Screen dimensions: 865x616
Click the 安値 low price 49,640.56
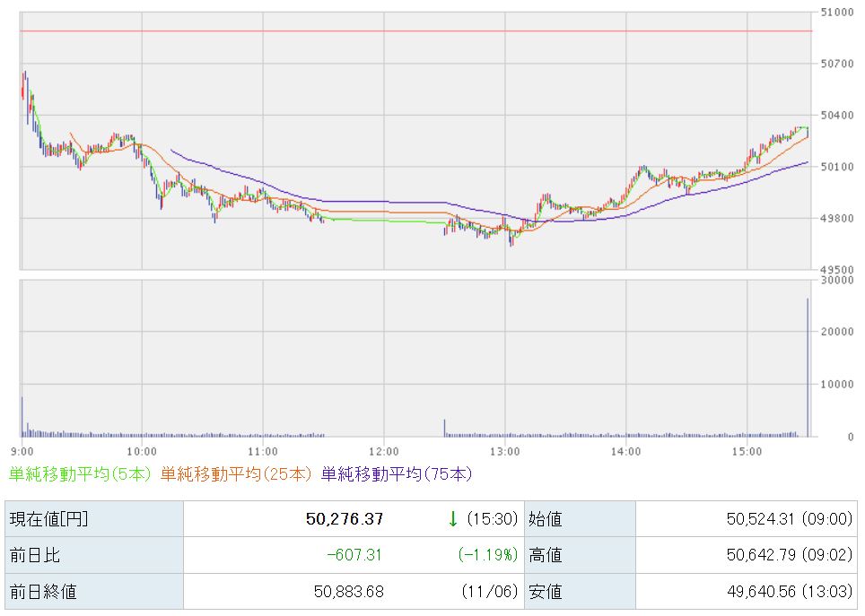[756, 592]
